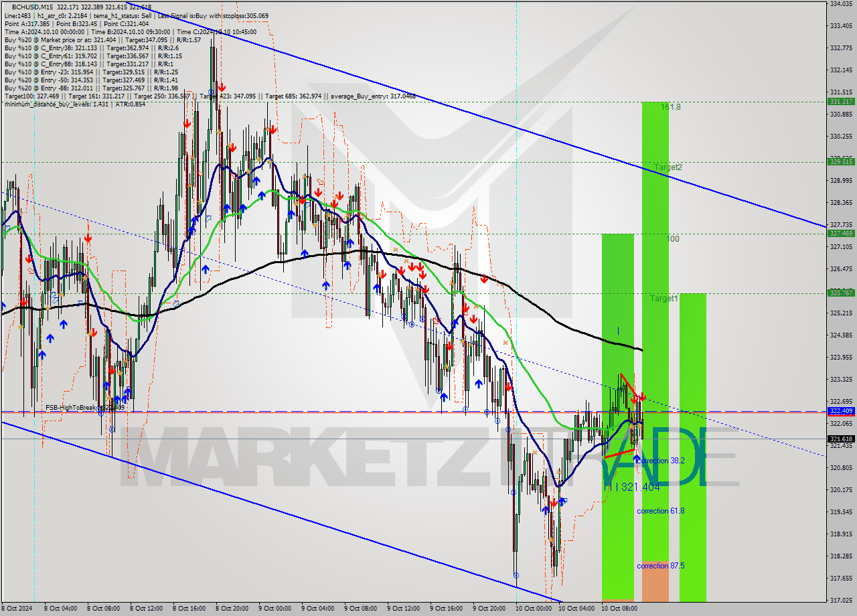Click the '10 Oct 00:00' time axis label

(533, 609)
